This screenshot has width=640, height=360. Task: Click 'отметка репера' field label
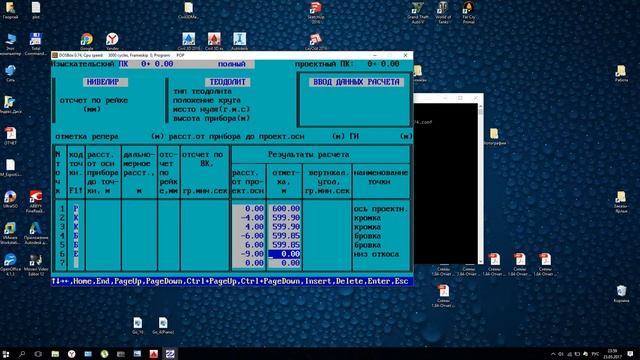pos(87,136)
